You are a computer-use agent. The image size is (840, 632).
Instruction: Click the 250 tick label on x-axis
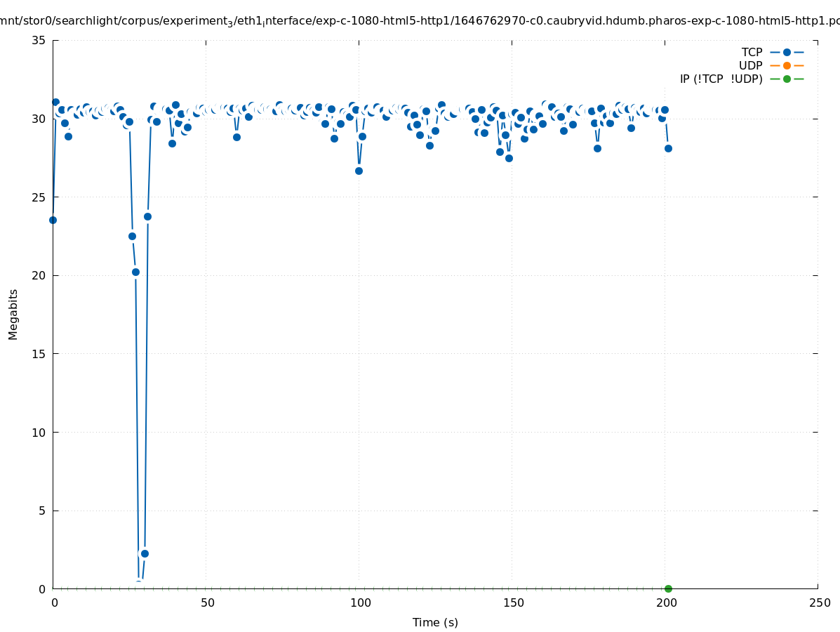pyautogui.click(x=818, y=603)
